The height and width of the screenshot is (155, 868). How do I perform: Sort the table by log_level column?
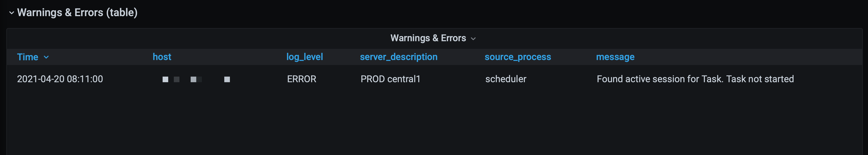pyautogui.click(x=304, y=57)
